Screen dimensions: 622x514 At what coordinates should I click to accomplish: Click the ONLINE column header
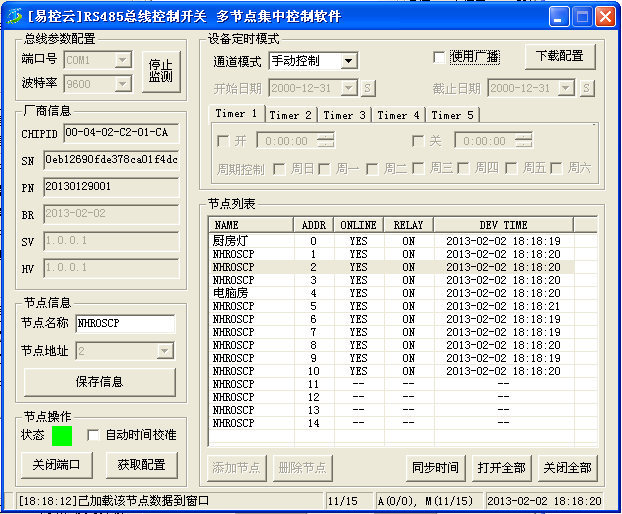358,225
